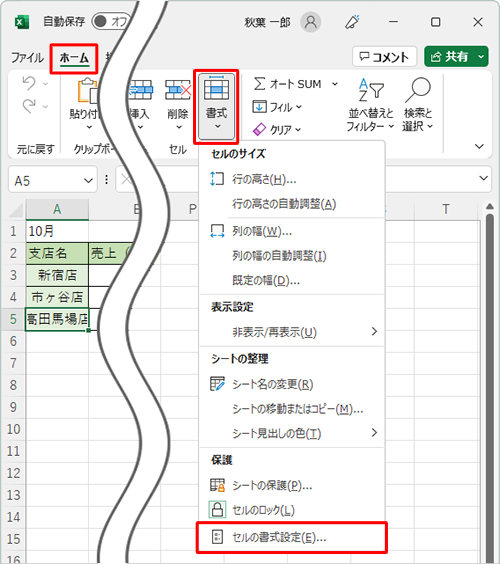Select シートの移動またはコピー(M)...
The width and height of the screenshot is (500, 564).
(292, 409)
